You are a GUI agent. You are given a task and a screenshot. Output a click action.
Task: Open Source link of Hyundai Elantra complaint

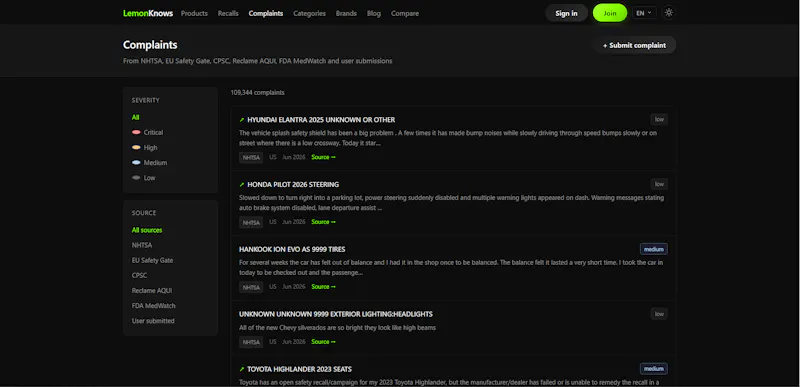pos(323,157)
